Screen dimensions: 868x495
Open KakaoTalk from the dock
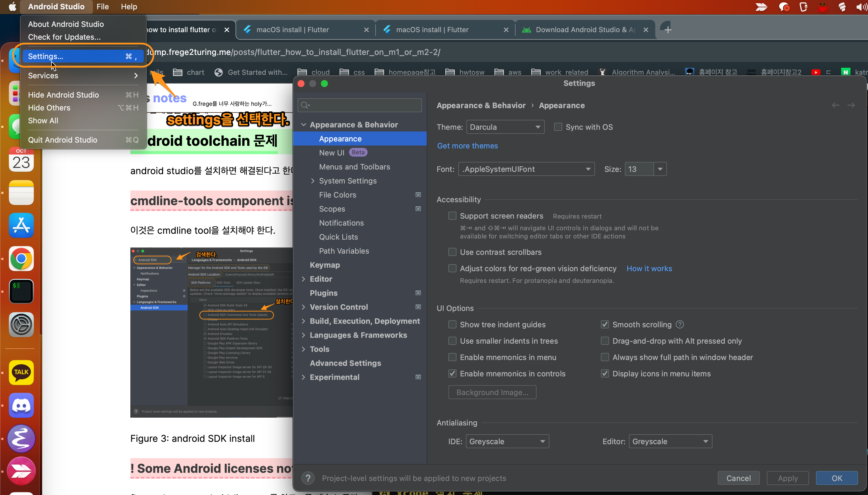(21, 372)
